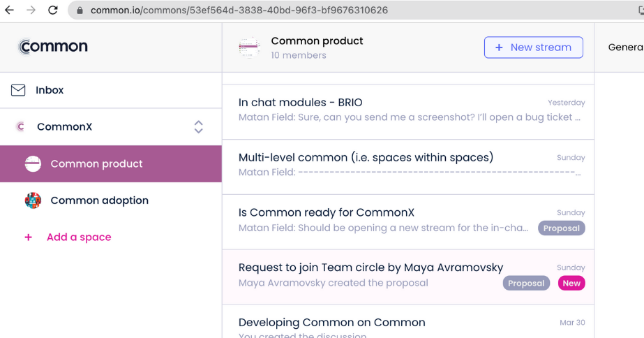The width and height of the screenshot is (644, 338).
Task: Click the 10 members label
Action: click(299, 55)
